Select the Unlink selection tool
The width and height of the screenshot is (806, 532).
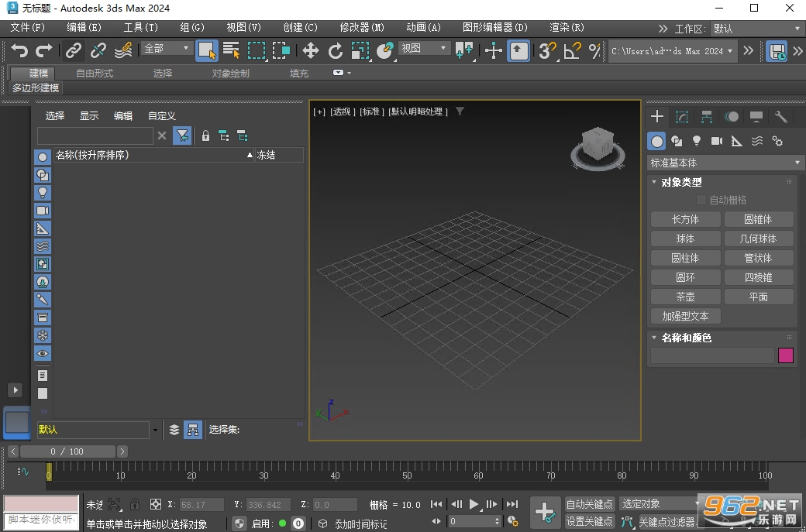pos(98,50)
